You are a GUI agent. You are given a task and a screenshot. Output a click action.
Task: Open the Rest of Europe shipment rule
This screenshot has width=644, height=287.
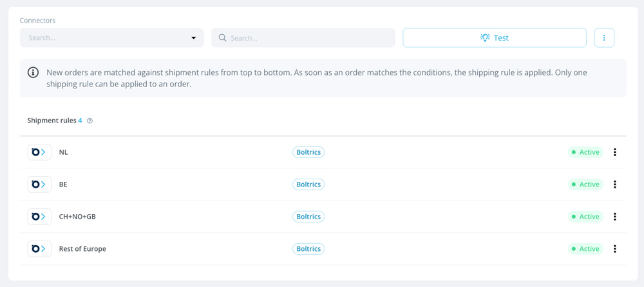pos(323,249)
